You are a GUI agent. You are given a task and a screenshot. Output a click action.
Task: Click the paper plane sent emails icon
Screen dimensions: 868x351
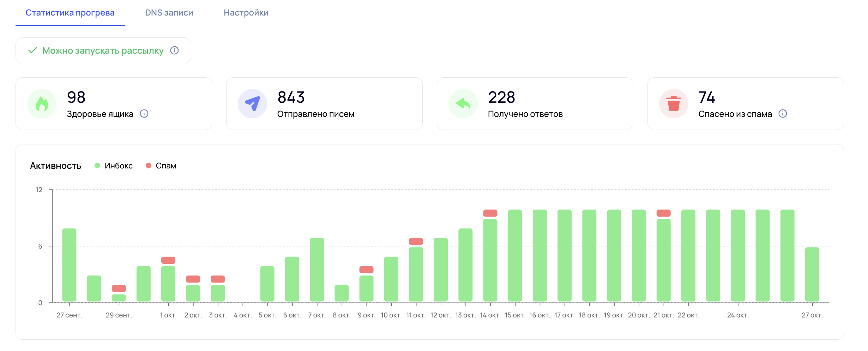pos(252,104)
